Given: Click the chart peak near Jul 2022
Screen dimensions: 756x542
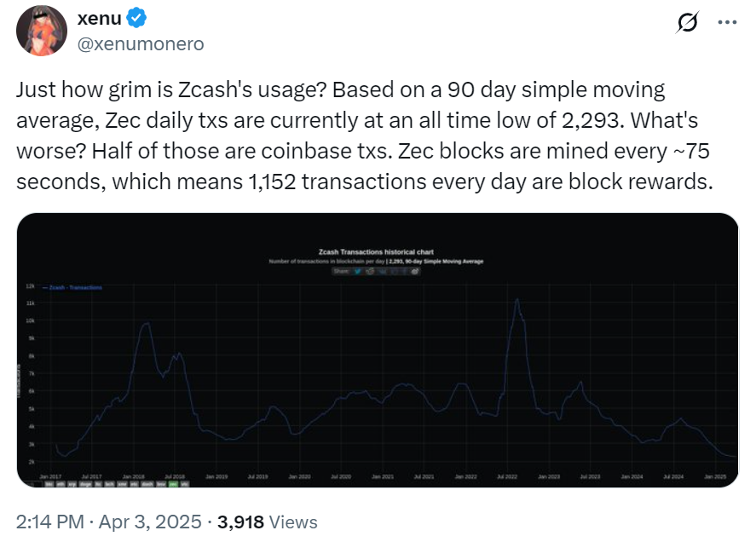Looking at the screenshot, I should (x=517, y=299).
